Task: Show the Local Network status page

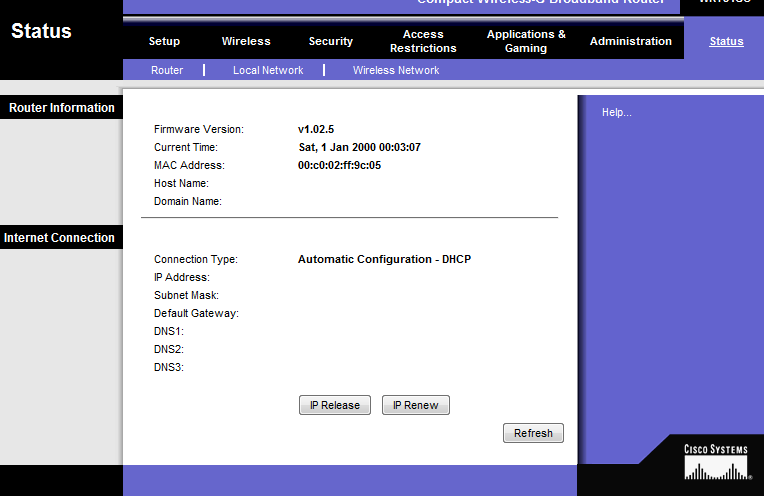Action: click(x=268, y=70)
